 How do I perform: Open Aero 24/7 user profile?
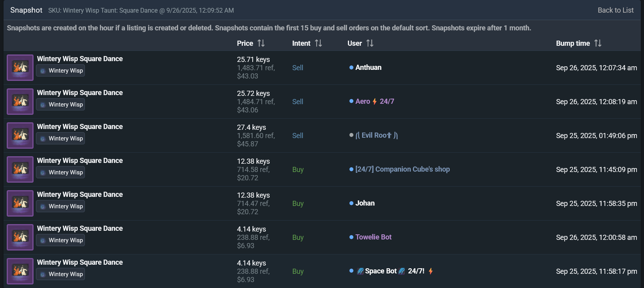(362, 101)
